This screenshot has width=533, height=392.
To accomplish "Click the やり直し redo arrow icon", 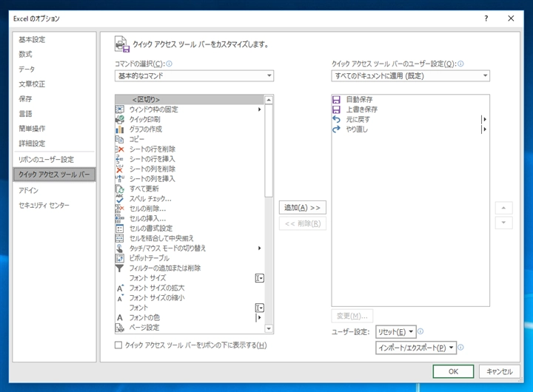I will click(x=336, y=129).
